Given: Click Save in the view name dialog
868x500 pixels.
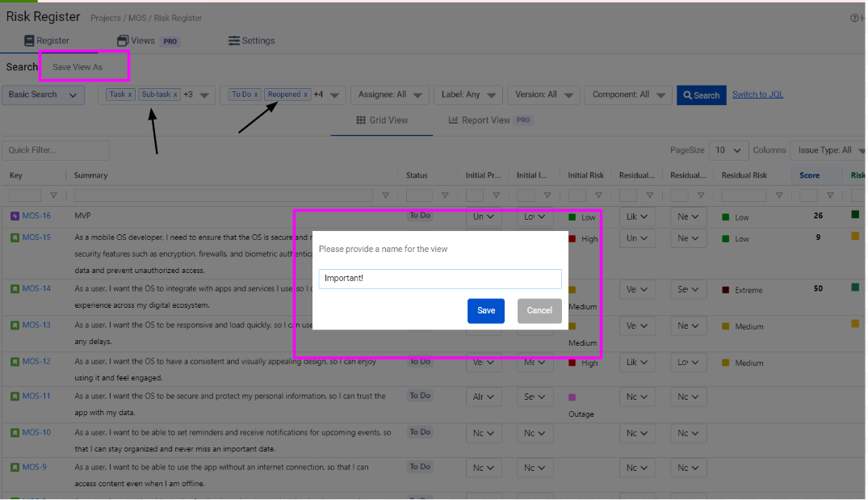Looking at the screenshot, I should point(486,310).
